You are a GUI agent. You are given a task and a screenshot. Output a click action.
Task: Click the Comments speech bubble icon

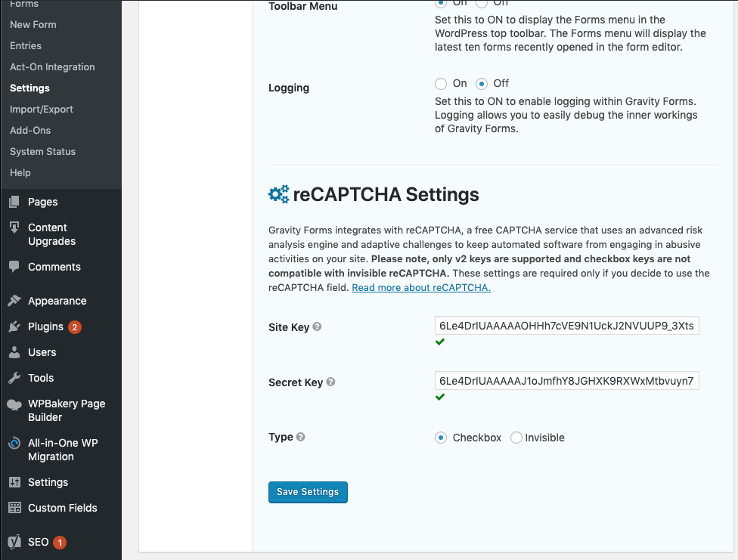[14, 266]
